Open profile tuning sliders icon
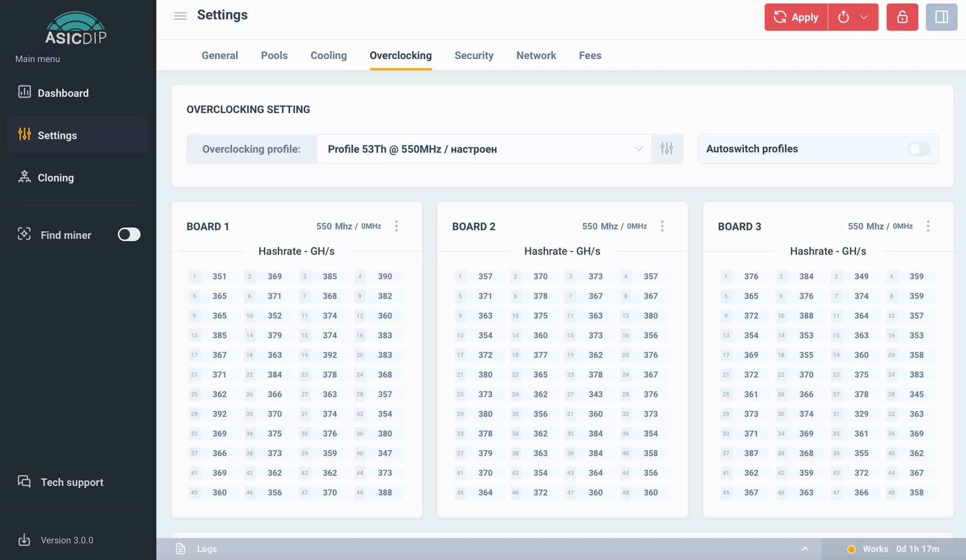The image size is (966, 560). tap(666, 149)
